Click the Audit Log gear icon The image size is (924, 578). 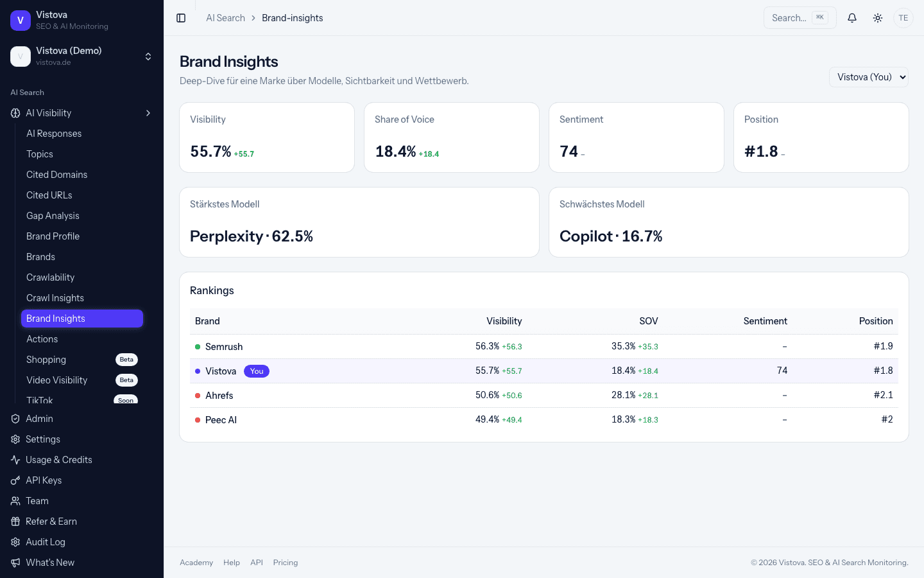click(15, 542)
